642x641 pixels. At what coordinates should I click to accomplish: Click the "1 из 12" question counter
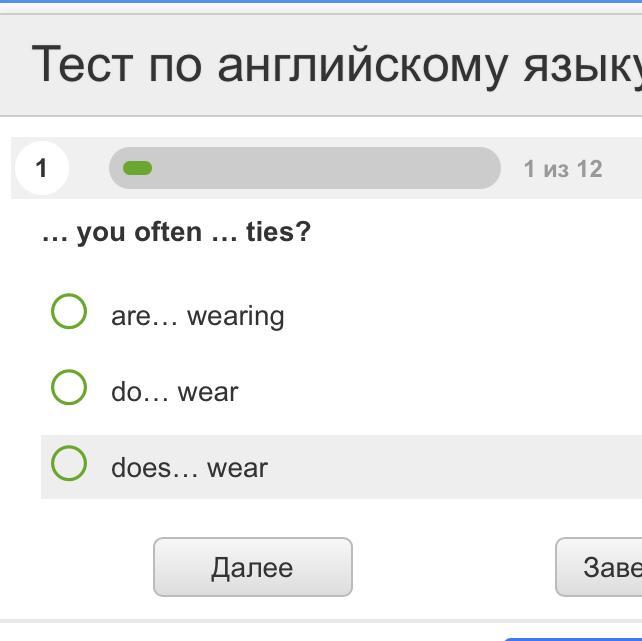click(x=563, y=168)
